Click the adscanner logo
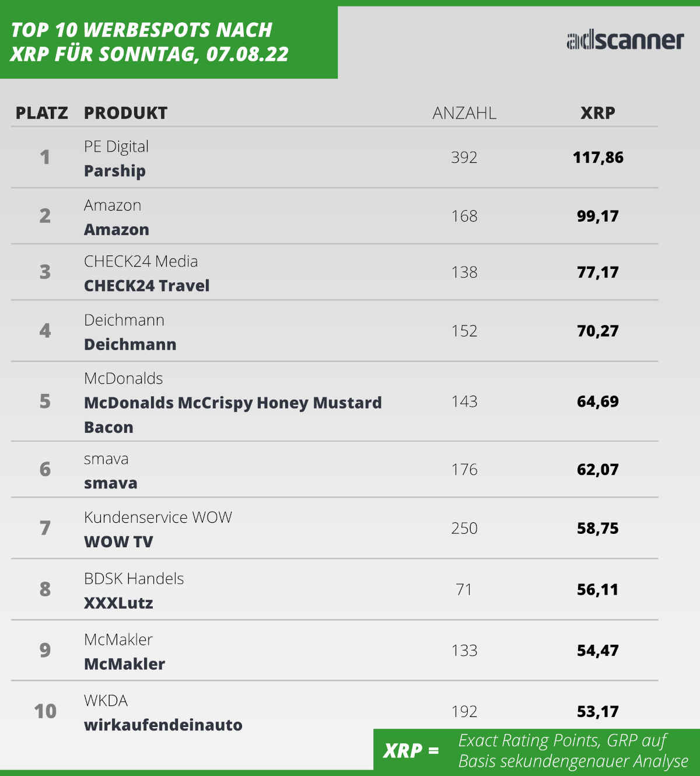Image resolution: width=700 pixels, height=776 pixels. tap(625, 40)
